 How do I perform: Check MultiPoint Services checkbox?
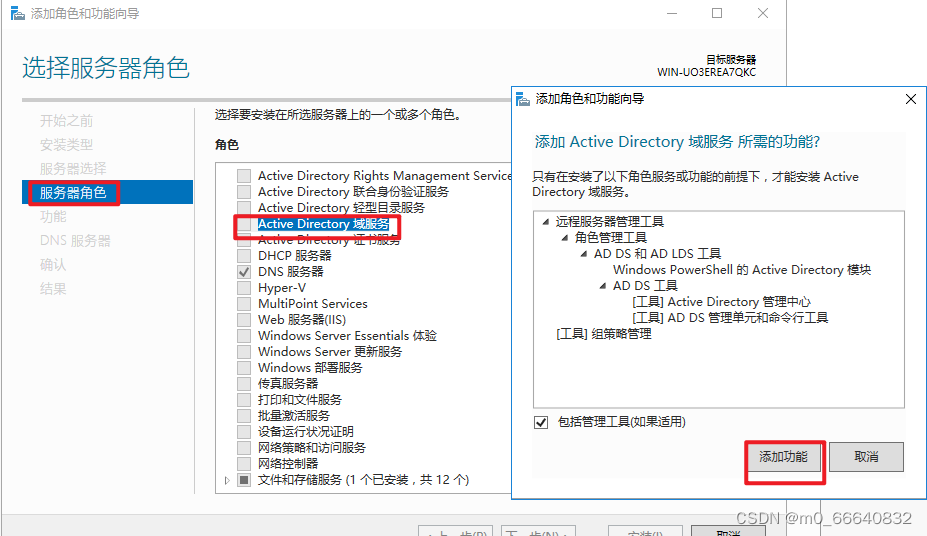tap(244, 304)
